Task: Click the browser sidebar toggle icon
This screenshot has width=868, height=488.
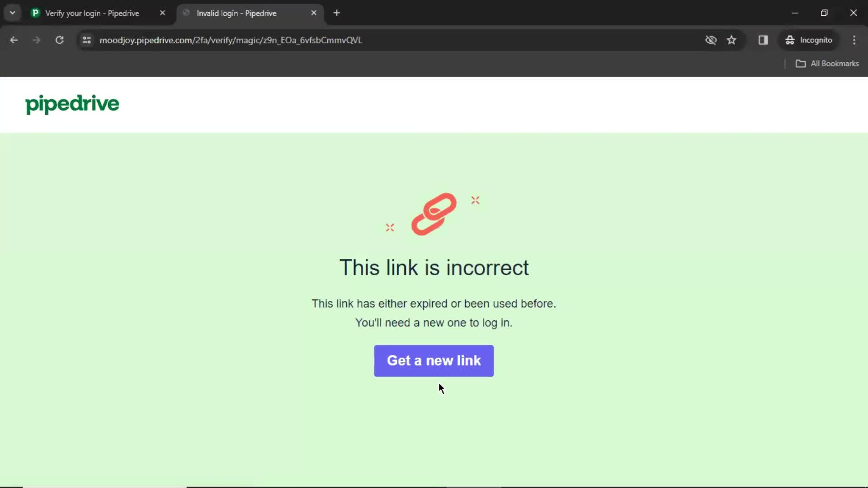Action: click(763, 40)
